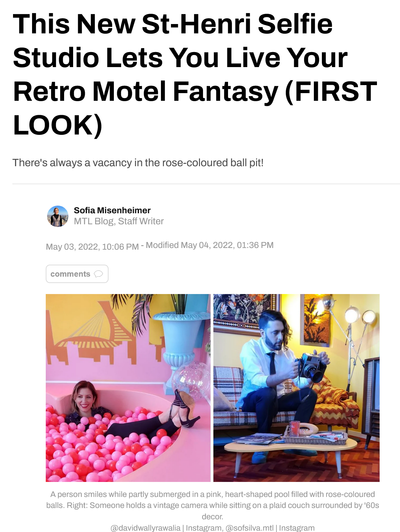This screenshot has height=532, width=400.
Task: Open Sofia Misenheimer's round avatar photo
Action: click(58, 216)
